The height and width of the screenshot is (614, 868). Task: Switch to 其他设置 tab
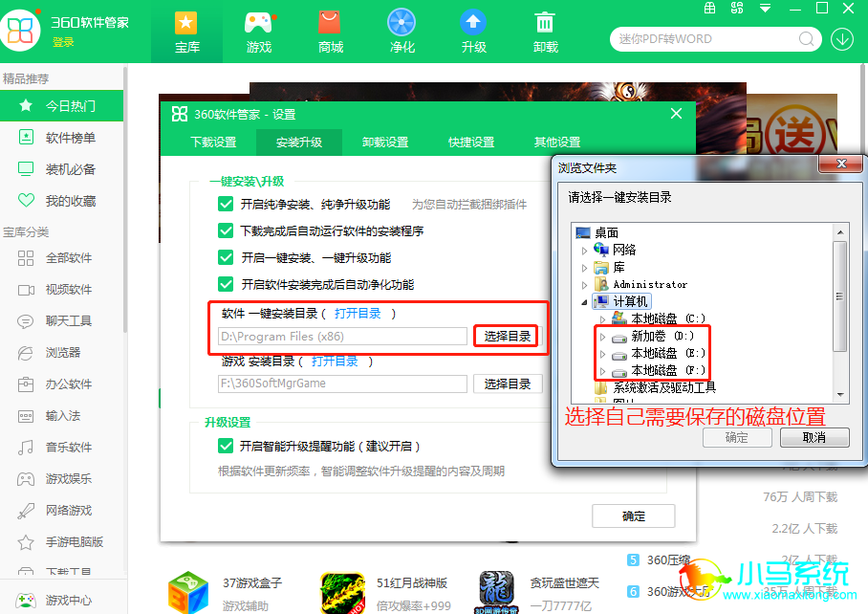point(557,143)
